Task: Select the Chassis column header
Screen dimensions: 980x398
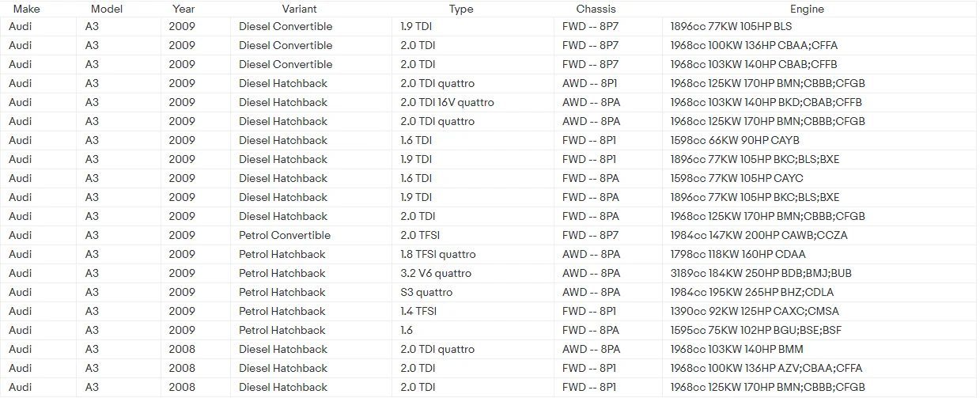Action: (596, 9)
